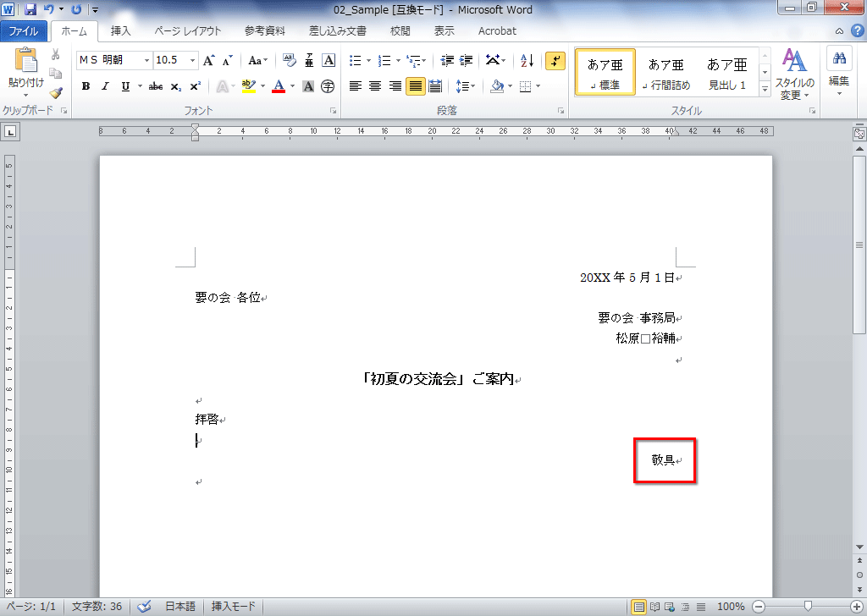
Task: Open the font size dropdown
Action: [x=192, y=60]
